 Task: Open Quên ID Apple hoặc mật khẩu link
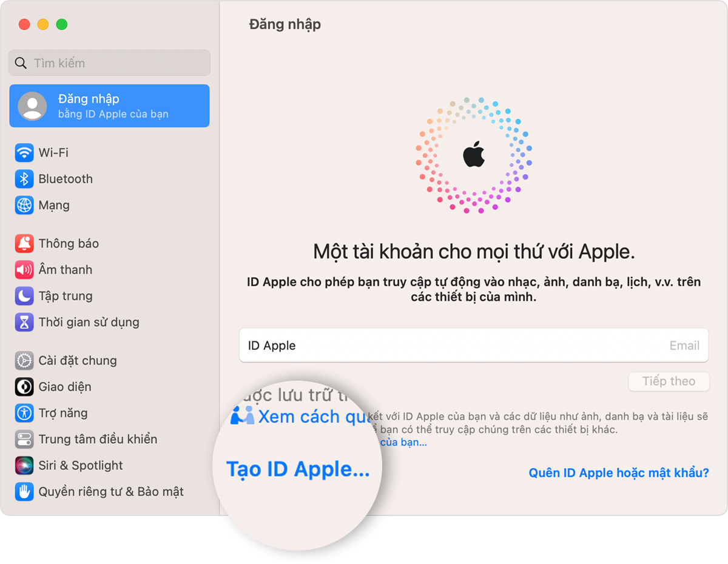click(619, 472)
